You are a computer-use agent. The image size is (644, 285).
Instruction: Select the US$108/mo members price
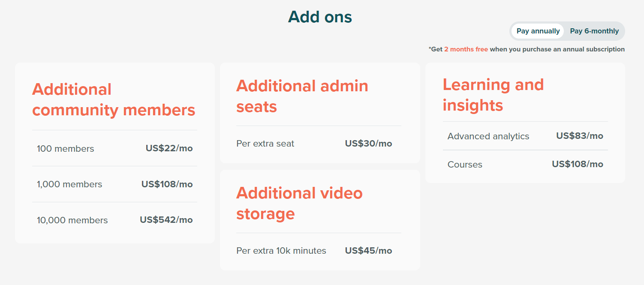(x=167, y=184)
